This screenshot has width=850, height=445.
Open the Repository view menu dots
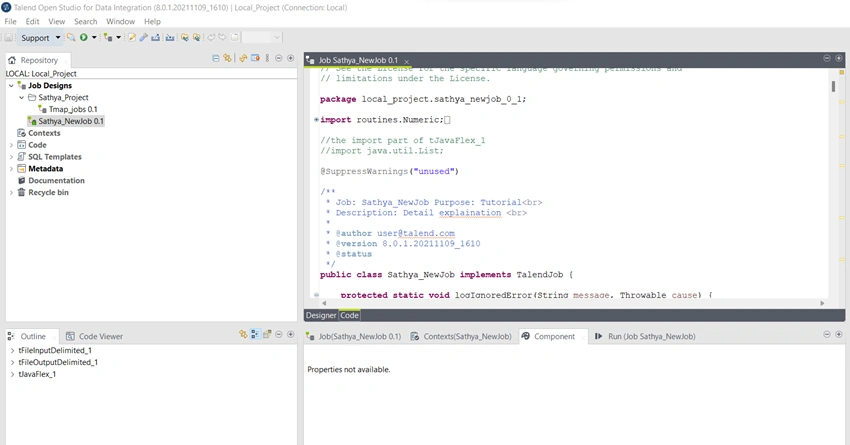[267, 58]
